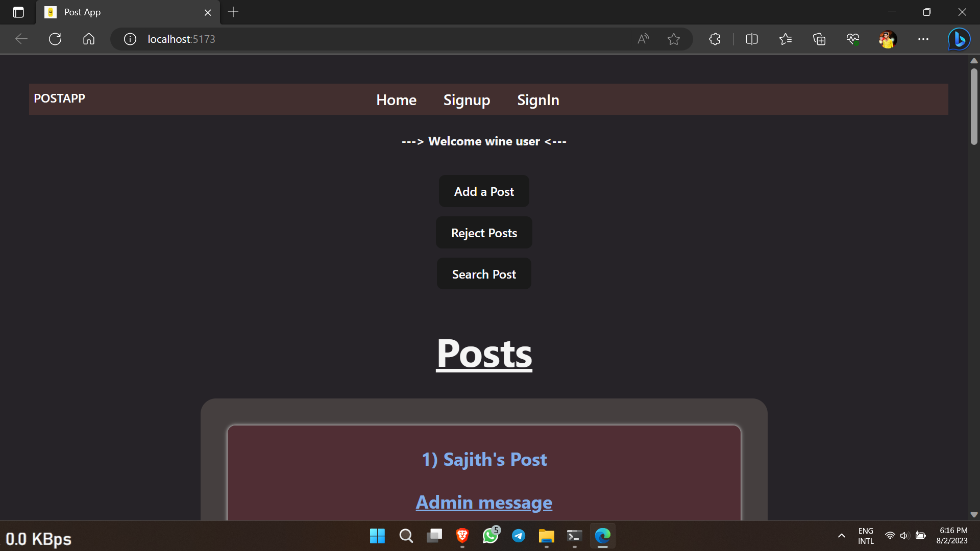The image size is (980, 551).
Task: Refresh the Post App page
Action: (x=55, y=39)
